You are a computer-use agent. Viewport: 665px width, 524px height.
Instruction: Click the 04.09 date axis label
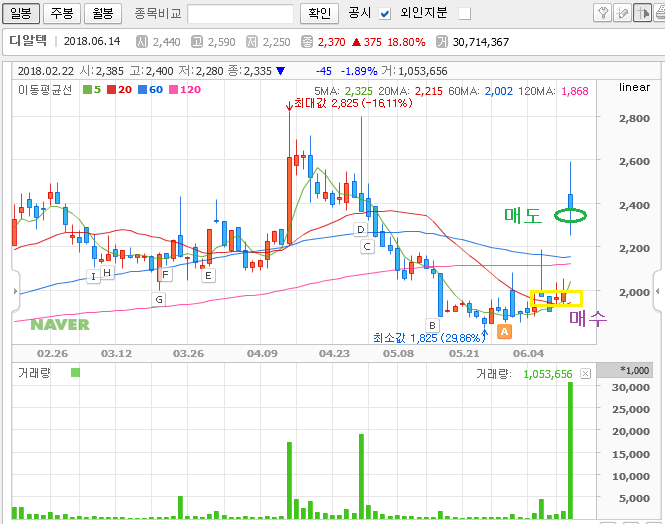tap(262, 354)
